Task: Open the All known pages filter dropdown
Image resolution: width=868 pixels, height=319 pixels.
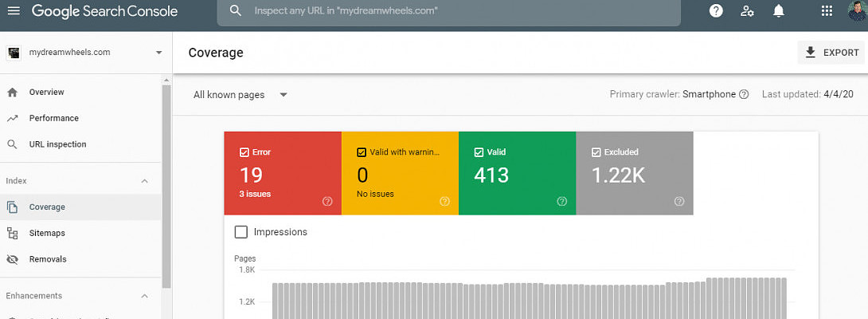Action: (240, 95)
